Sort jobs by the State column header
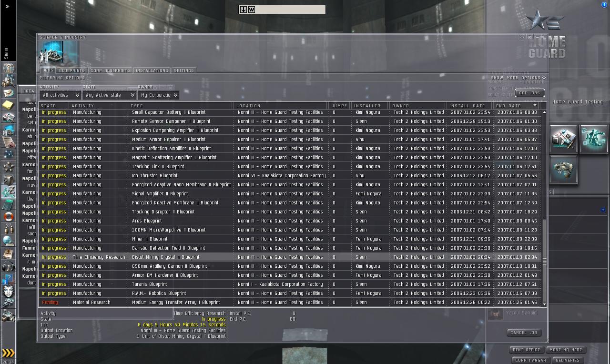This screenshot has height=364, width=610. click(54, 106)
